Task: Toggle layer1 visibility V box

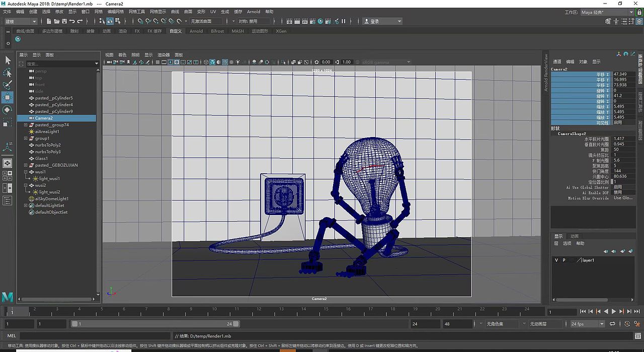Action: point(556,260)
